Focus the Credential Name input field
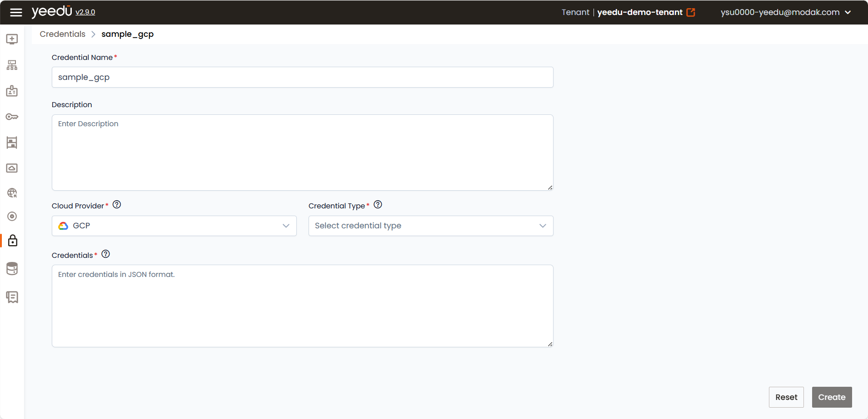The height and width of the screenshot is (419, 868). [303, 77]
